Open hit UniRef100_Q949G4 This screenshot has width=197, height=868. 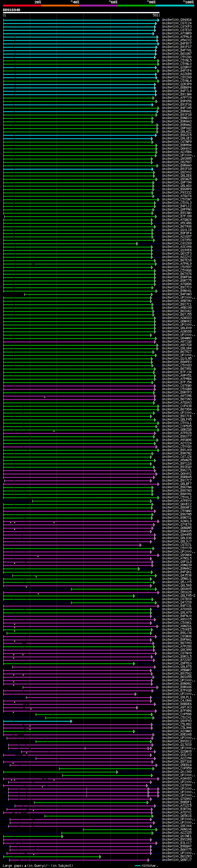tap(177, 20)
